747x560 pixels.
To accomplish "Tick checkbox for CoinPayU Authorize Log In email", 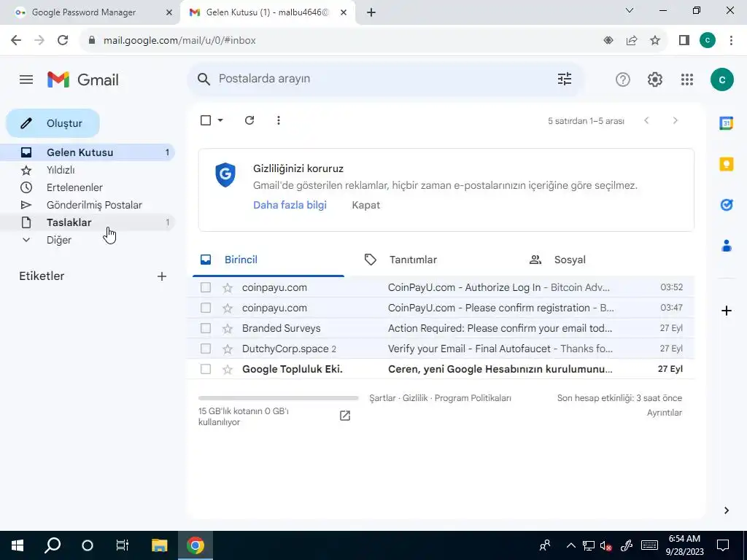I will click(205, 287).
